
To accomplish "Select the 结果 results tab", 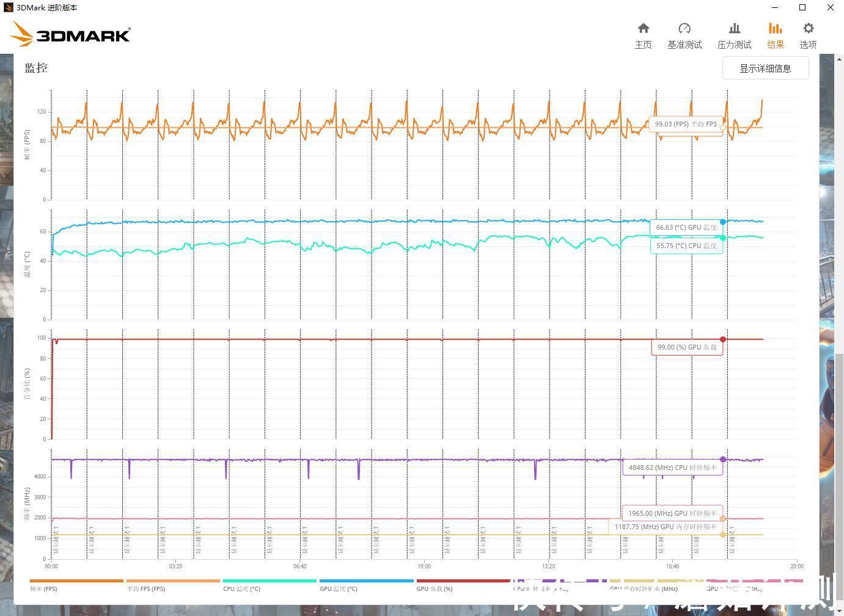I will pos(776,36).
